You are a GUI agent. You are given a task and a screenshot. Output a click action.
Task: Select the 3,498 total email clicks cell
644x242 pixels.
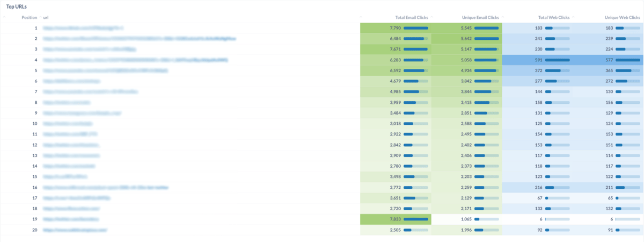click(394, 176)
